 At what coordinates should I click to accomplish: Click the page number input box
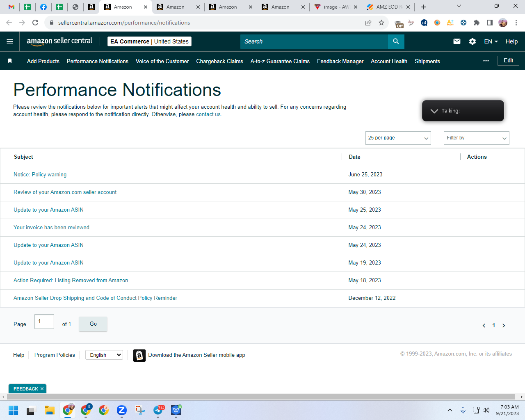pos(44,322)
